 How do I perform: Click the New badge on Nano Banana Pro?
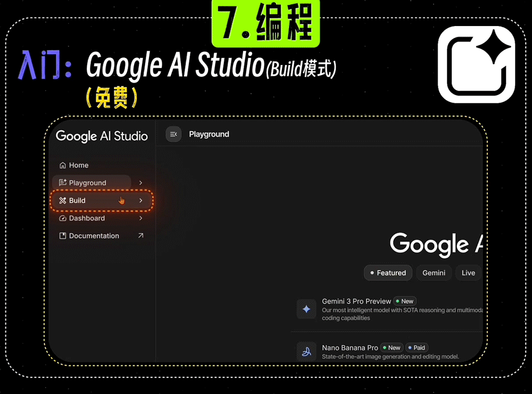tap(392, 348)
